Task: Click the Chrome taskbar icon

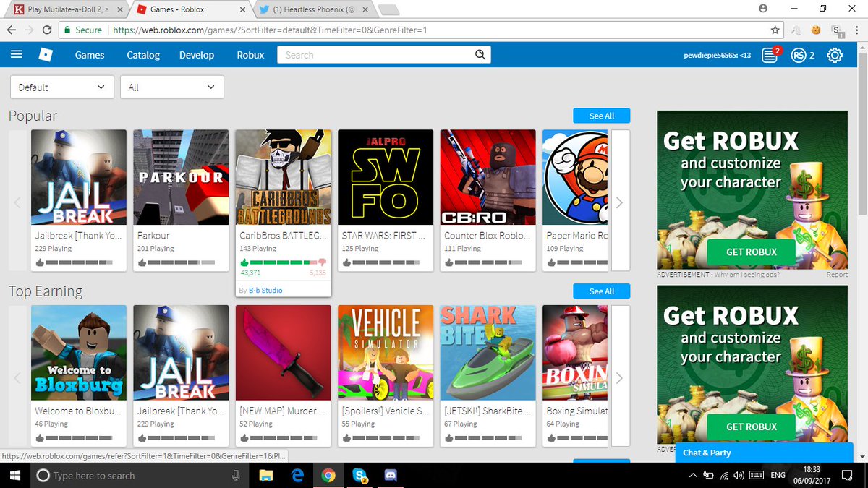Action: tap(328, 475)
